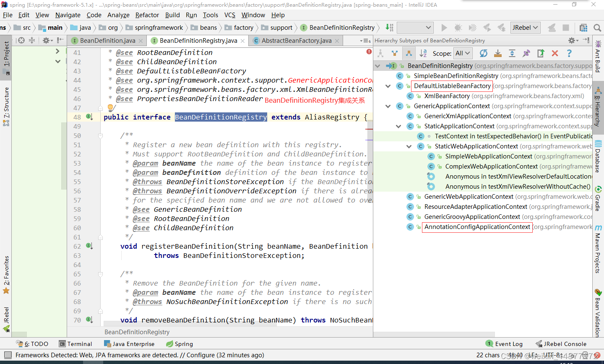Screen dimensions: 604x364
Task: Click the blue Help question mark
Action: coord(569,53)
